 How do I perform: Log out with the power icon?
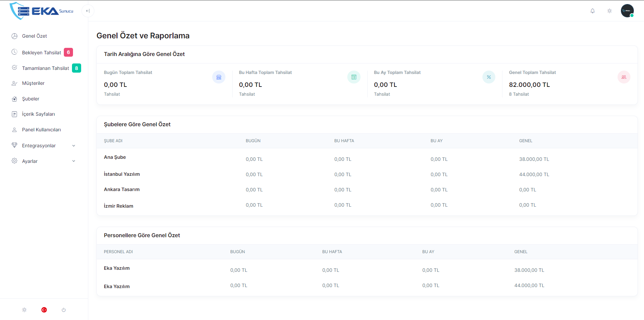click(x=63, y=310)
